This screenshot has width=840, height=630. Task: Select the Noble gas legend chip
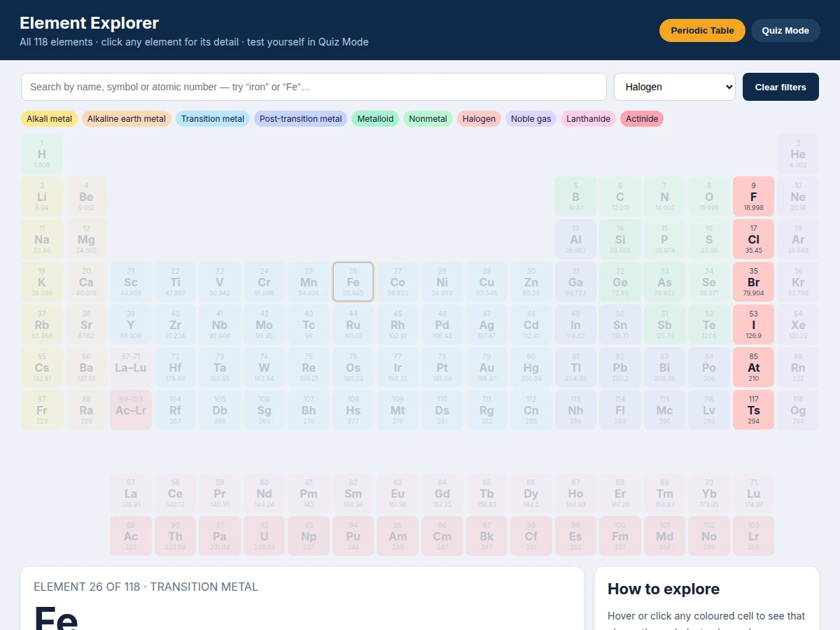click(x=531, y=119)
